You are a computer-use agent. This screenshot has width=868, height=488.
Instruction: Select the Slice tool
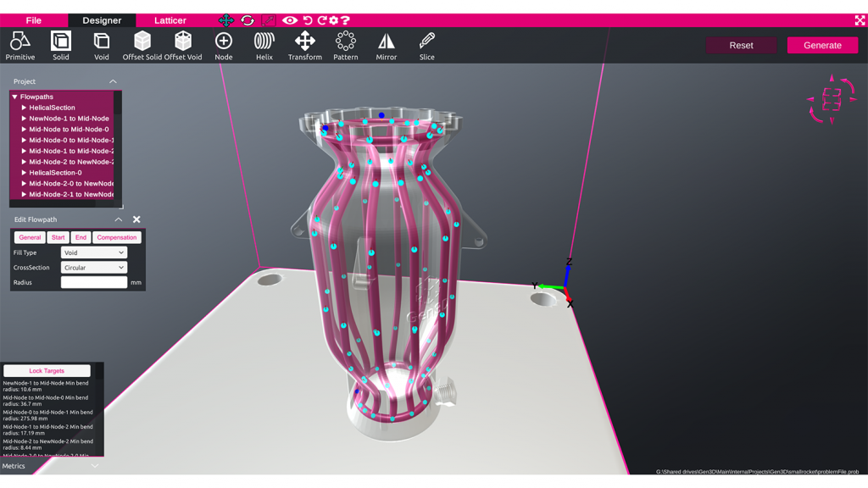click(426, 42)
